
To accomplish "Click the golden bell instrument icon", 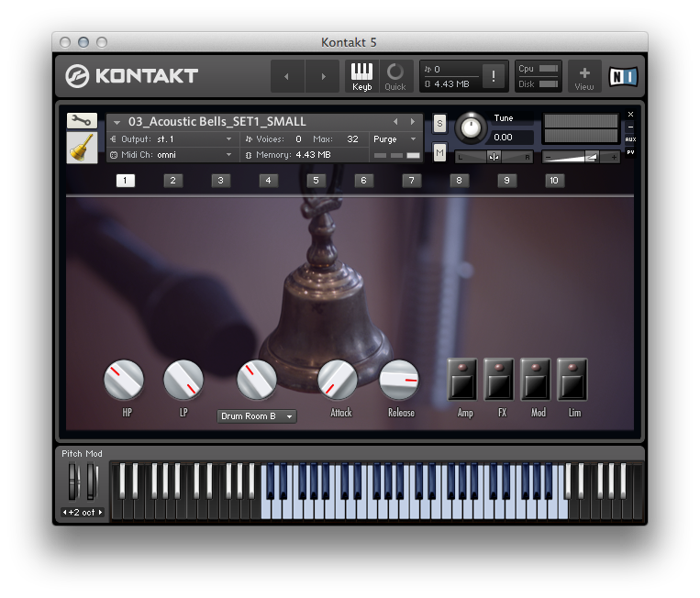I will (x=82, y=148).
